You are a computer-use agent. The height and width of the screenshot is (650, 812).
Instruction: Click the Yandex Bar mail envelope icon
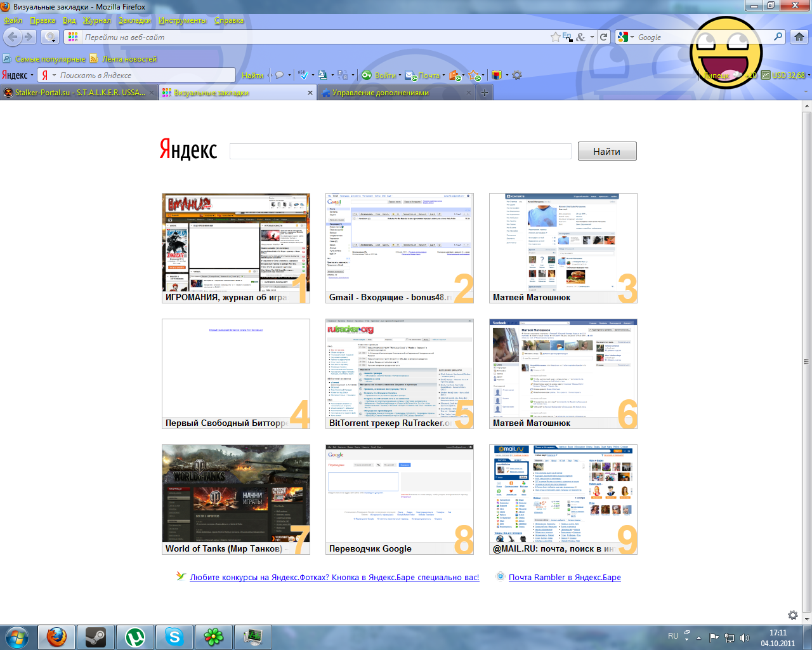[410, 75]
